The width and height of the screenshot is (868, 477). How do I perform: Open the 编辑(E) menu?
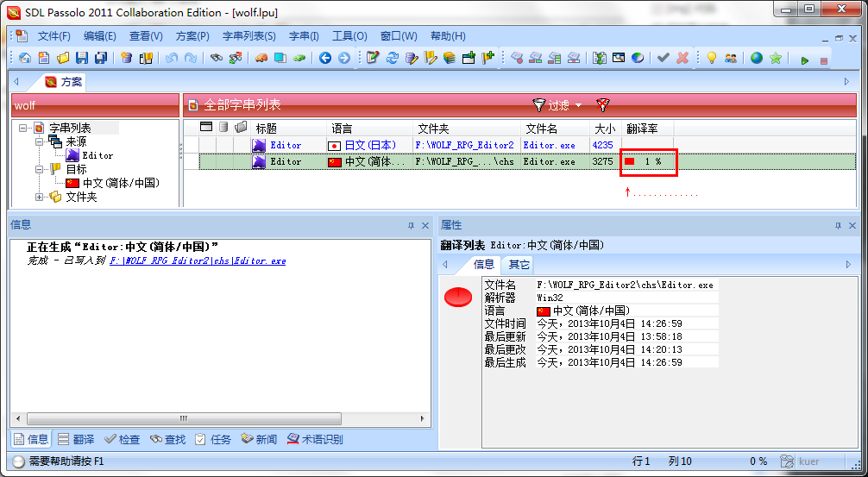tap(99, 36)
